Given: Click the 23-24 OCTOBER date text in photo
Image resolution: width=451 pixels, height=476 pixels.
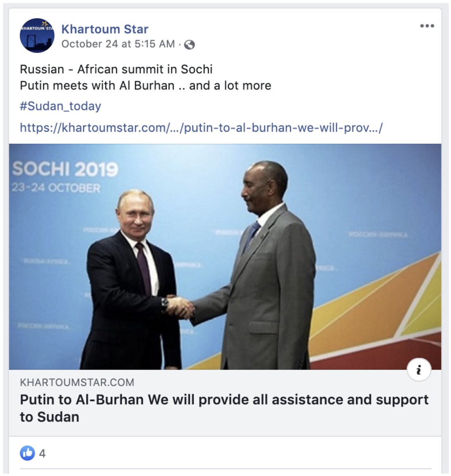Looking at the screenshot, I should point(56,187).
